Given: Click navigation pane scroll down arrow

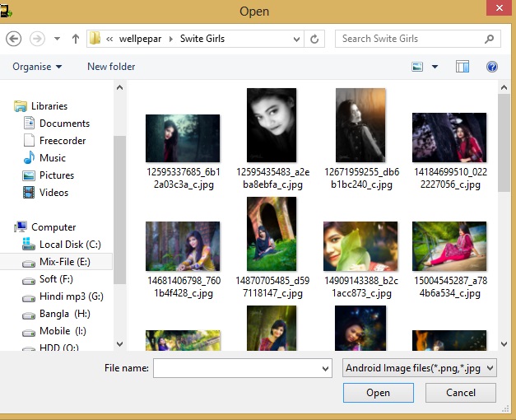Looking at the screenshot, I should point(120,344).
